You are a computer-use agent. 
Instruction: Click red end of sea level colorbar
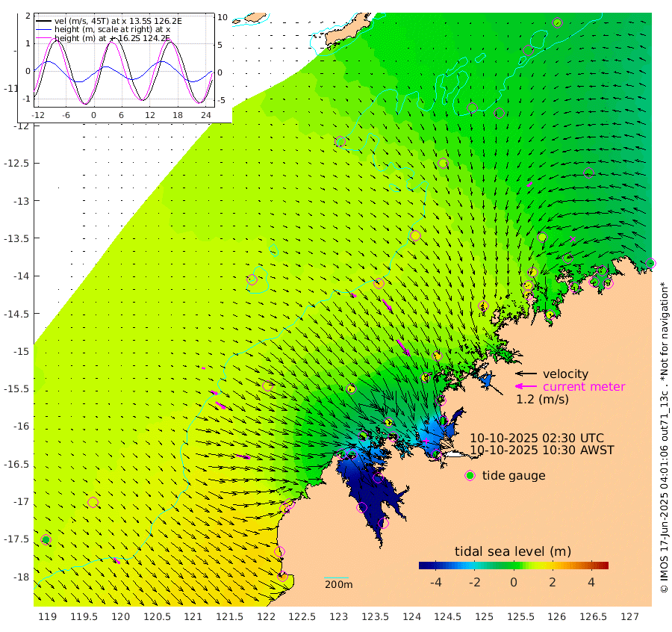pos(604,565)
